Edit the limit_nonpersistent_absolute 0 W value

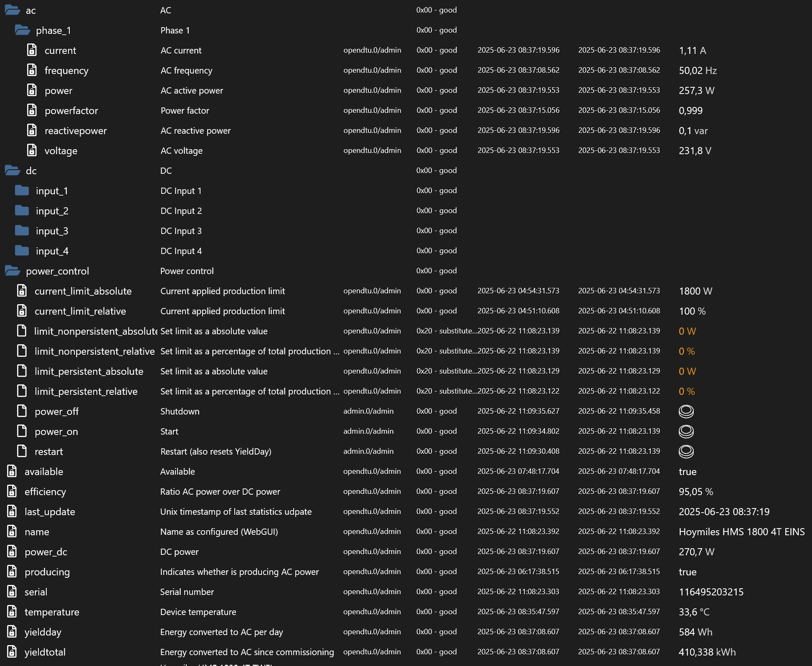687,331
